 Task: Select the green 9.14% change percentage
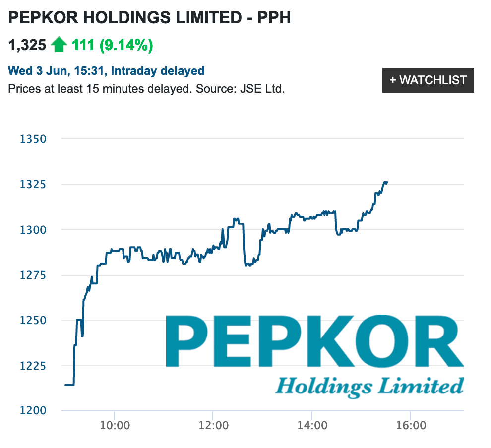[x=124, y=45]
